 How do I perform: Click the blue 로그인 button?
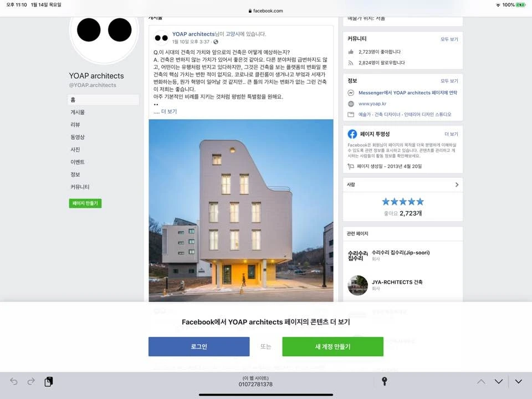(x=199, y=346)
